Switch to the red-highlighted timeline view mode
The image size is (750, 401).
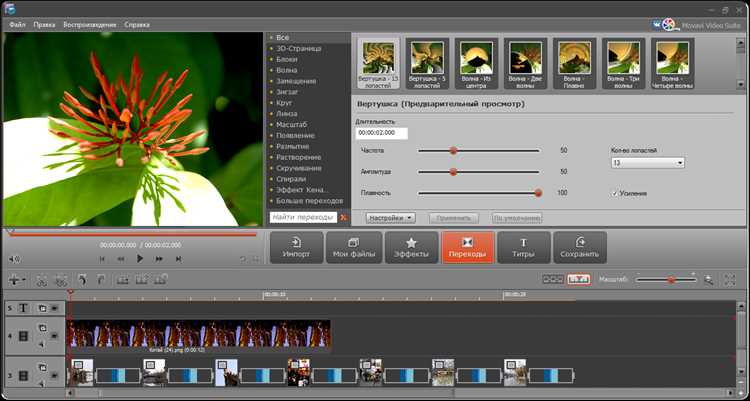(579, 280)
